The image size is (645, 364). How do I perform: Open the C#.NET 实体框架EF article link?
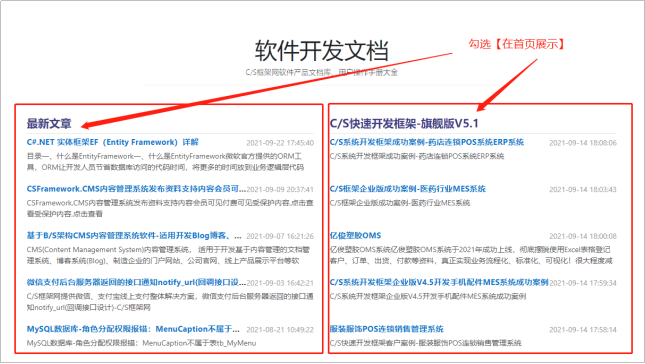point(112,142)
